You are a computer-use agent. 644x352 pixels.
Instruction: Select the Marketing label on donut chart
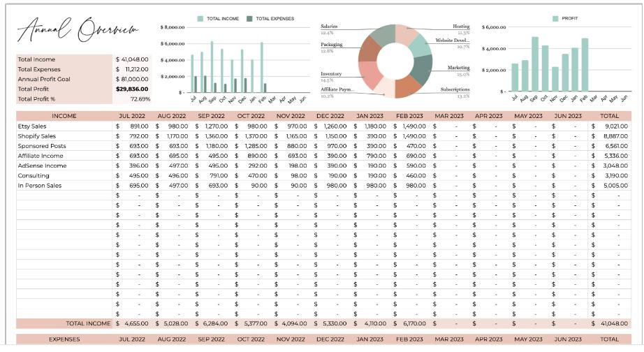click(458, 68)
